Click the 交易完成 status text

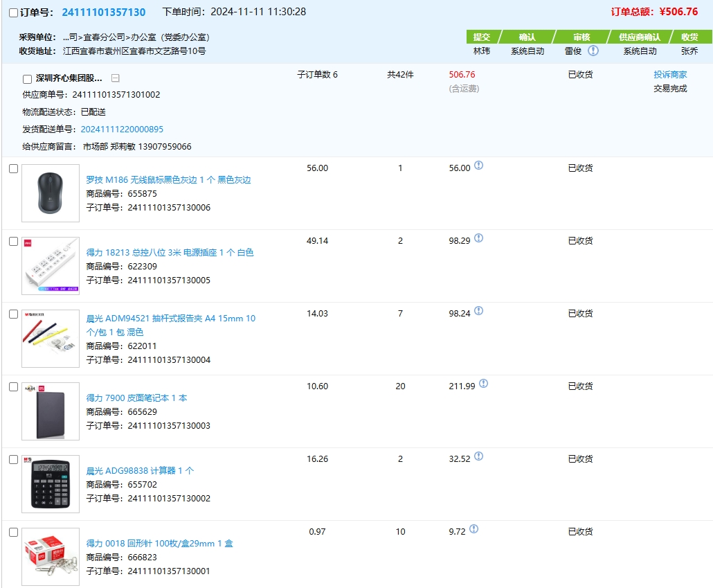[x=670, y=88]
